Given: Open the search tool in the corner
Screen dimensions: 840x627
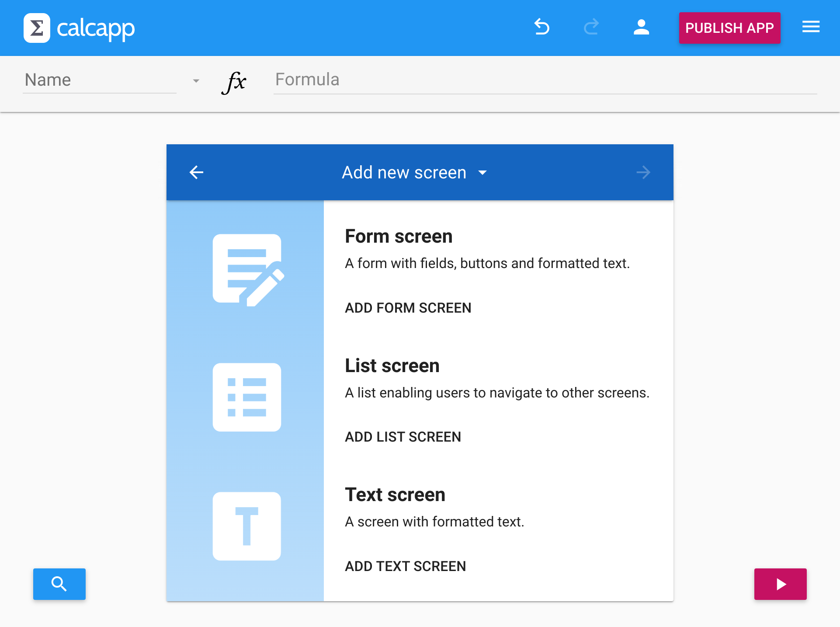Looking at the screenshot, I should 59,584.
